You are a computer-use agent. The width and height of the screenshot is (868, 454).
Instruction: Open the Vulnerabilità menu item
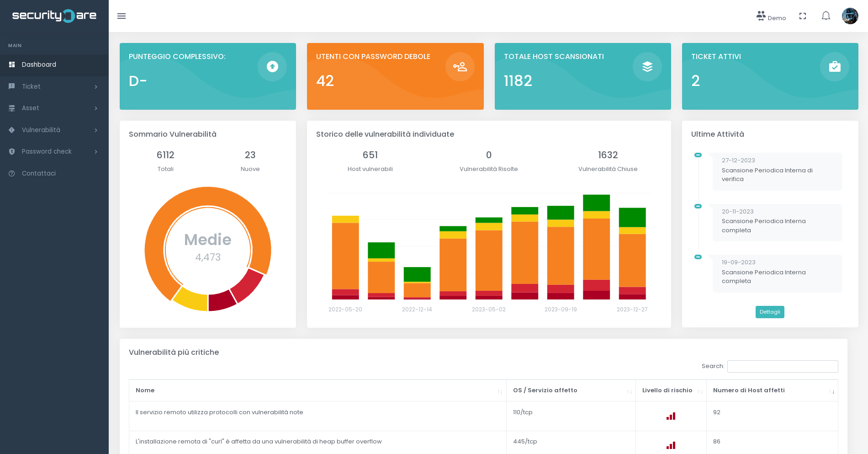[x=54, y=130]
